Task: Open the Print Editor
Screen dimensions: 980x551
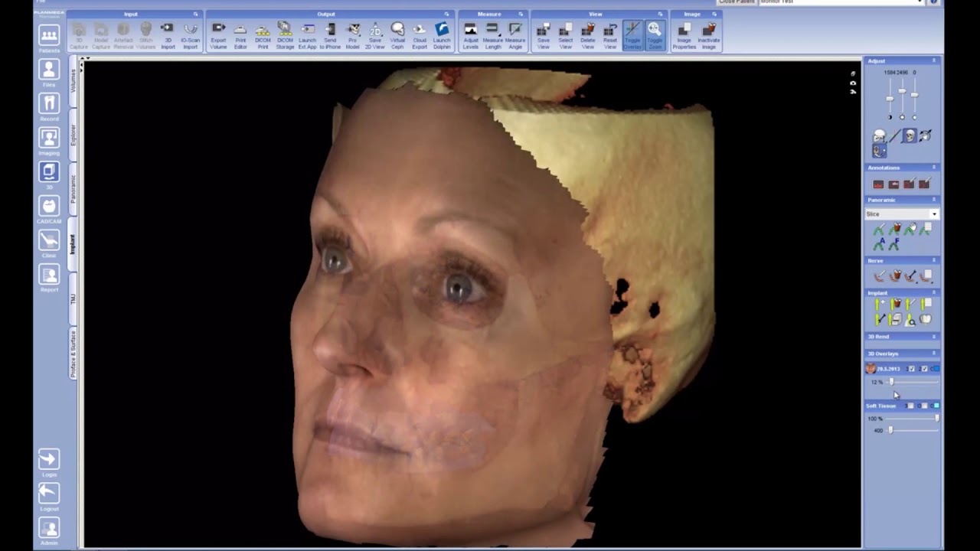Action: coord(240,35)
